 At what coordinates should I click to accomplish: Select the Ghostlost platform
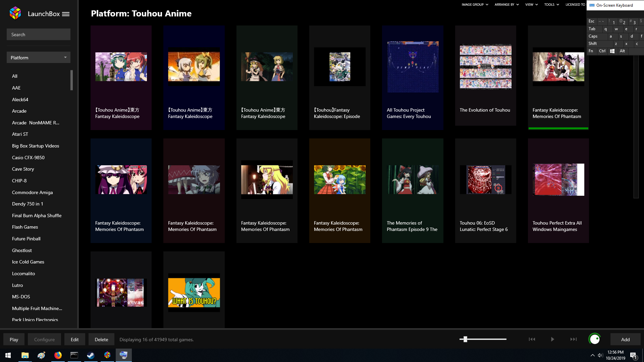click(x=22, y=250)
